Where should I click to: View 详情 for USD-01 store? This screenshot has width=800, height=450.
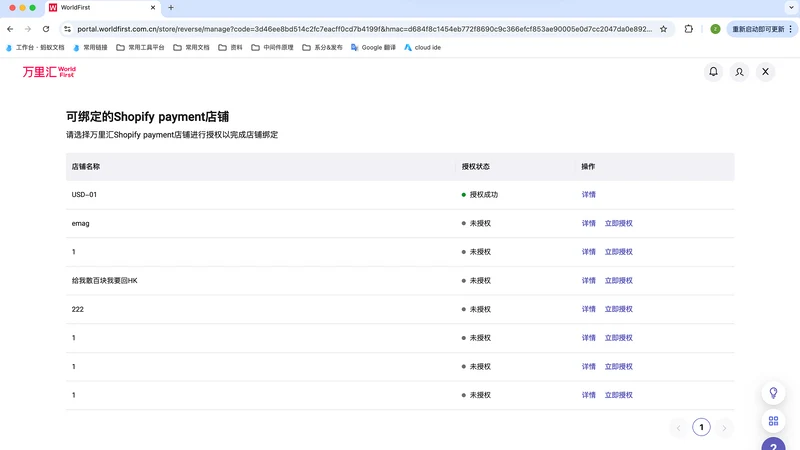[588, 194]
